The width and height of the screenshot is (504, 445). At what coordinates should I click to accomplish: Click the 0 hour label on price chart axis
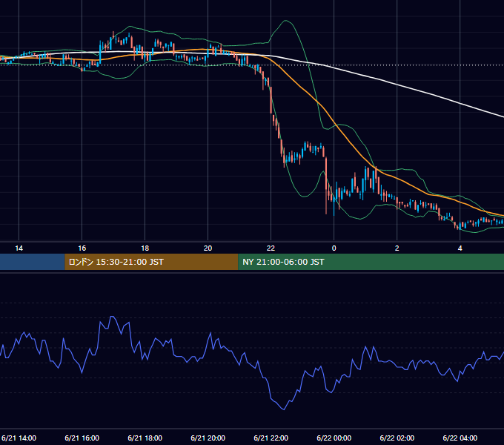334,248
